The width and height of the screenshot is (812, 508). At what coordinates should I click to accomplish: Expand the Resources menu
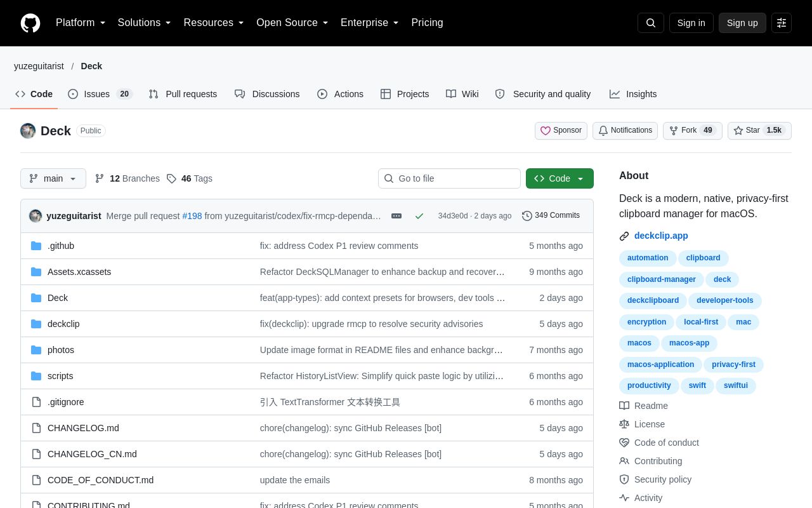coord(214,23)
